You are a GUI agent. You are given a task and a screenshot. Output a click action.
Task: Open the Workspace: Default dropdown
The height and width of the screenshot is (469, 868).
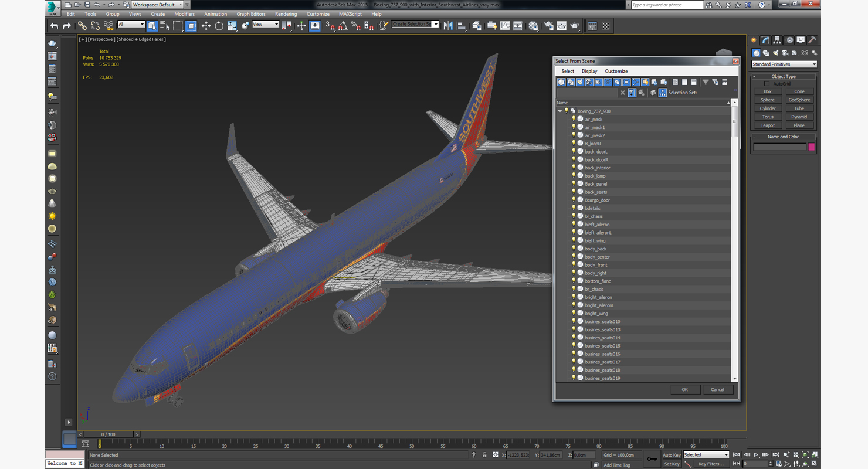click(157, 5)
